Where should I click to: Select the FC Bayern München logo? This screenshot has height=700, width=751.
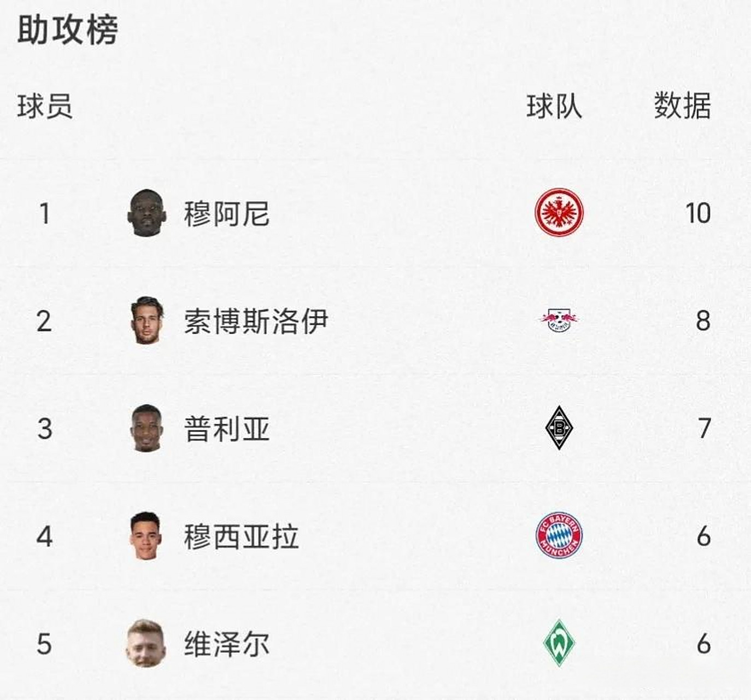click(x=559, y=535)
